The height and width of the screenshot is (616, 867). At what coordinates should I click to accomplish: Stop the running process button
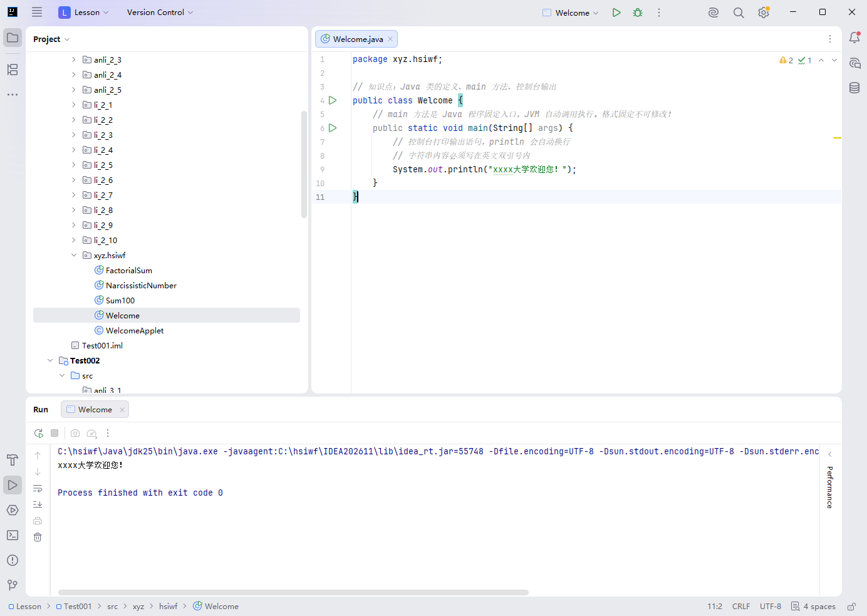55,433
